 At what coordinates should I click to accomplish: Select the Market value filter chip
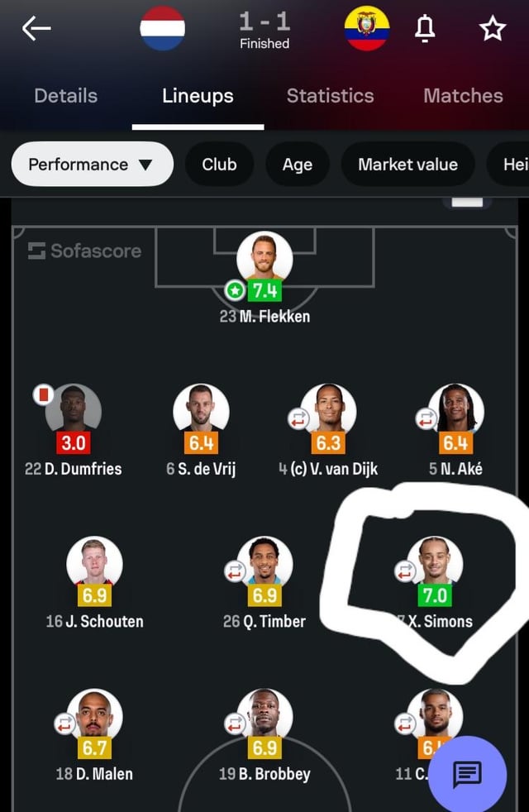pos(407,165)
